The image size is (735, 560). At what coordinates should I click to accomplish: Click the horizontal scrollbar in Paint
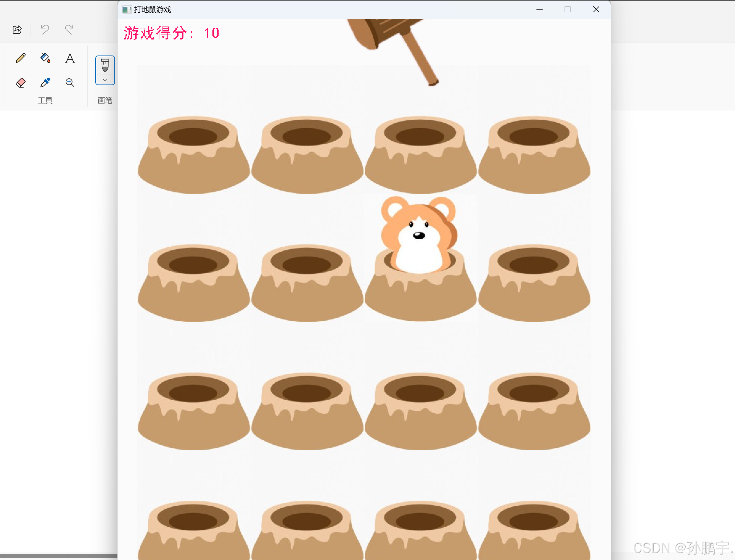pyautogui.click(x=59, y=556)
